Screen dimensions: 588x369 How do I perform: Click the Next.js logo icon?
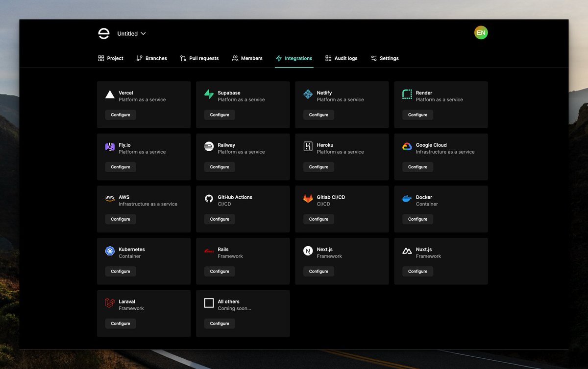point(308,251)
